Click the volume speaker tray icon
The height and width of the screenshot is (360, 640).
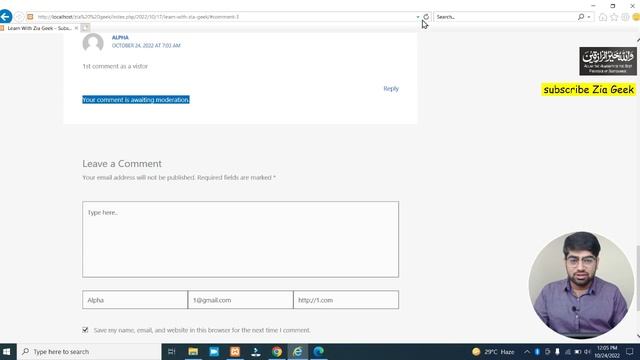tap(587, 351)
